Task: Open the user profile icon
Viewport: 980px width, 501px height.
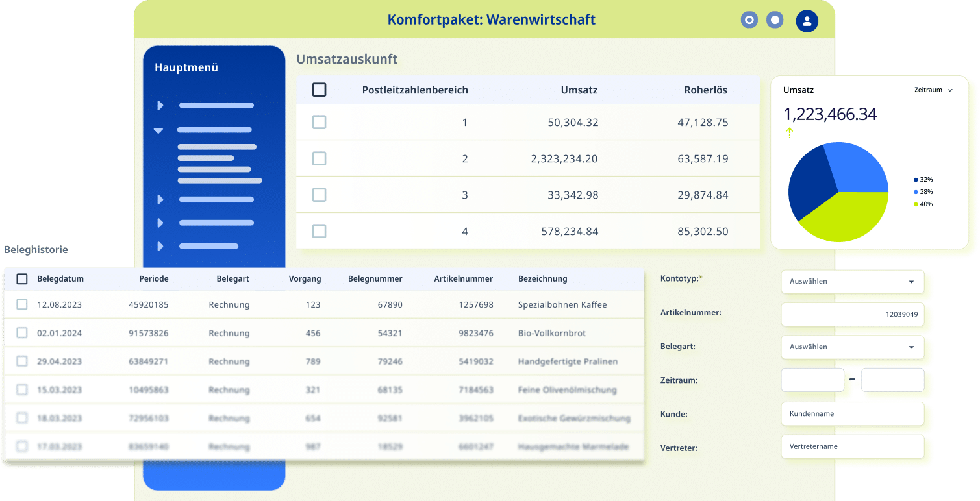Action: pos(807,21)
